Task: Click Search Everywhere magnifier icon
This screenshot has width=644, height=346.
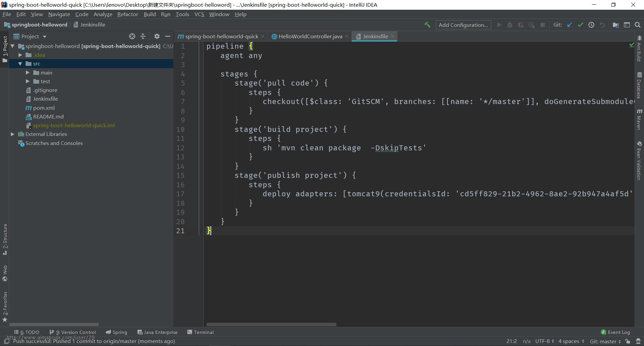Action: (x=638, y=25)
